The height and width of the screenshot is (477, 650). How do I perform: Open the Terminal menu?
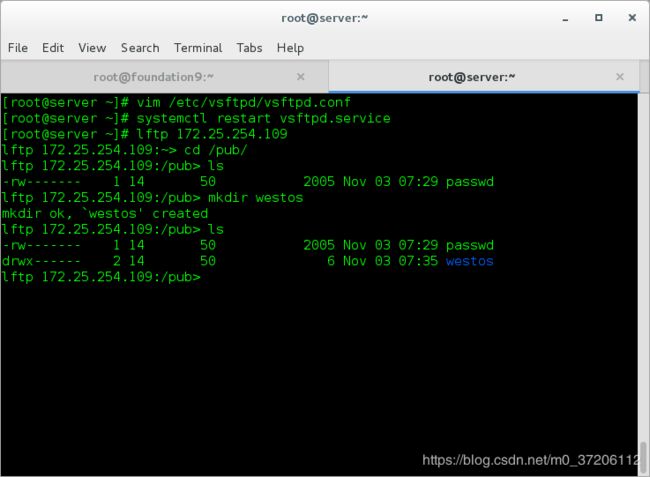[198, 48]
